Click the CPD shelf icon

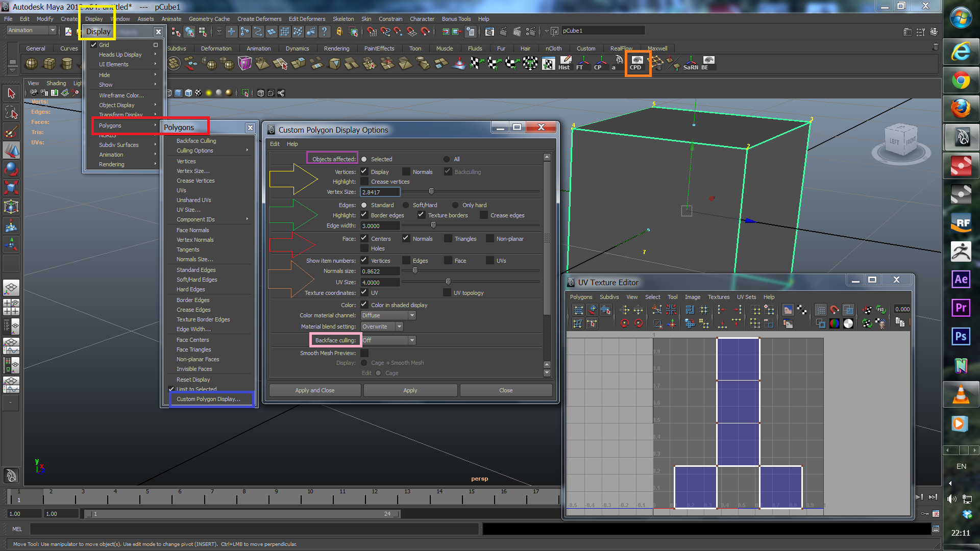637,63
